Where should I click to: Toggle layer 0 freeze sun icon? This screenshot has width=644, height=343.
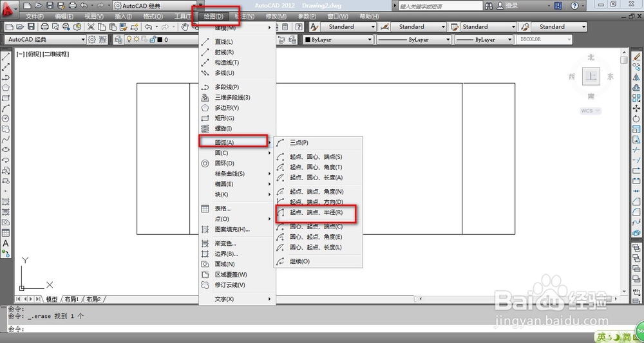(137, 39)
